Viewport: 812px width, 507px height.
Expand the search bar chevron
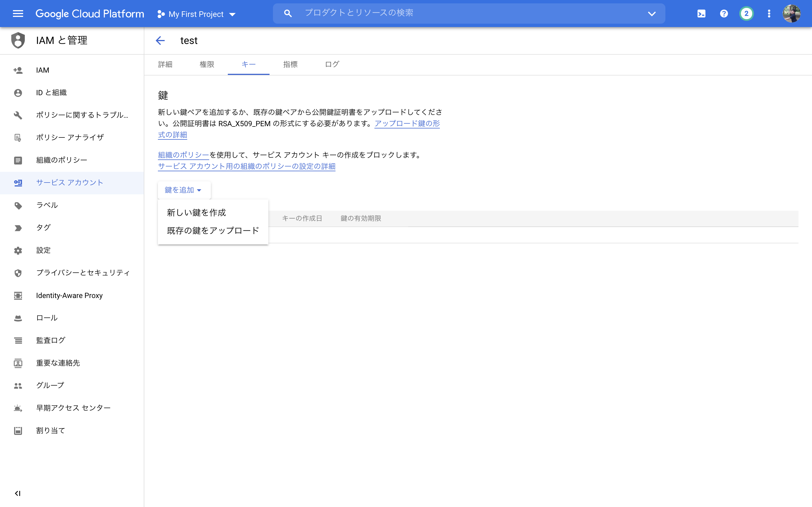[x=651, y=14]
